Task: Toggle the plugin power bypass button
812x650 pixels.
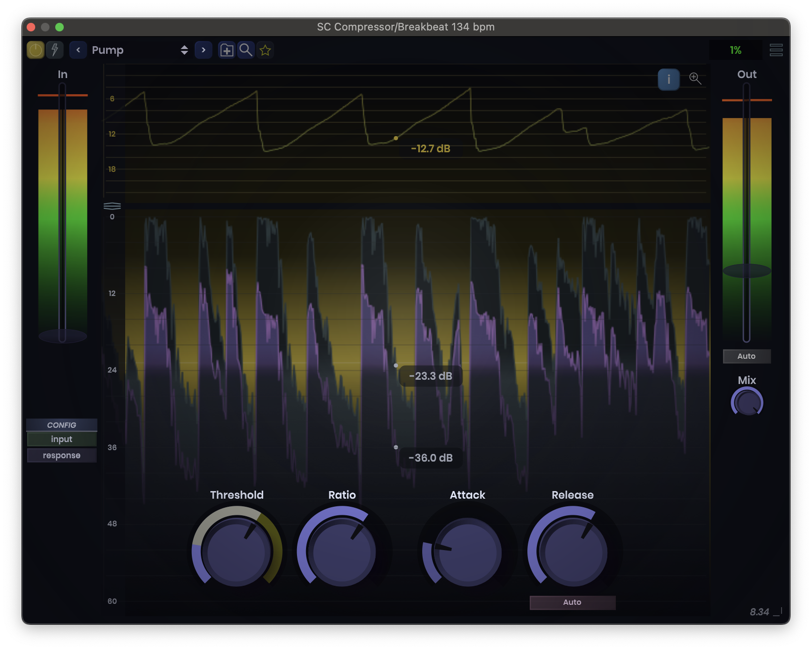Action: point(35,50)
